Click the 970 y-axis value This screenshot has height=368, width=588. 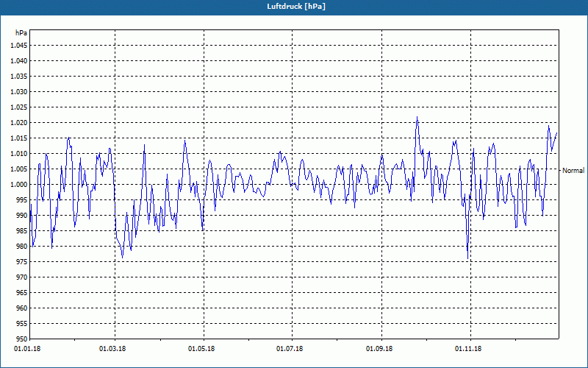[22, 277]
